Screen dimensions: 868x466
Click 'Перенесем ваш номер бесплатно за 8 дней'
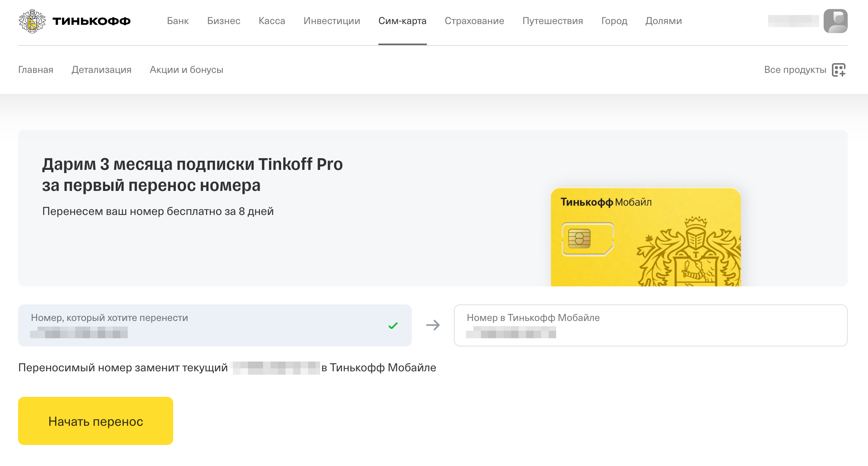coord(158,211)
